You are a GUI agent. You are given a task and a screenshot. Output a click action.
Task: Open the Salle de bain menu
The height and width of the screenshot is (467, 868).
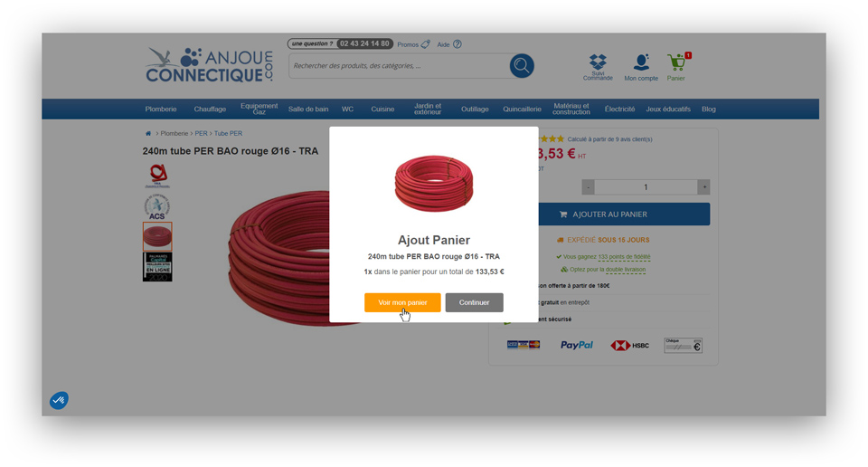coord(308,110)
